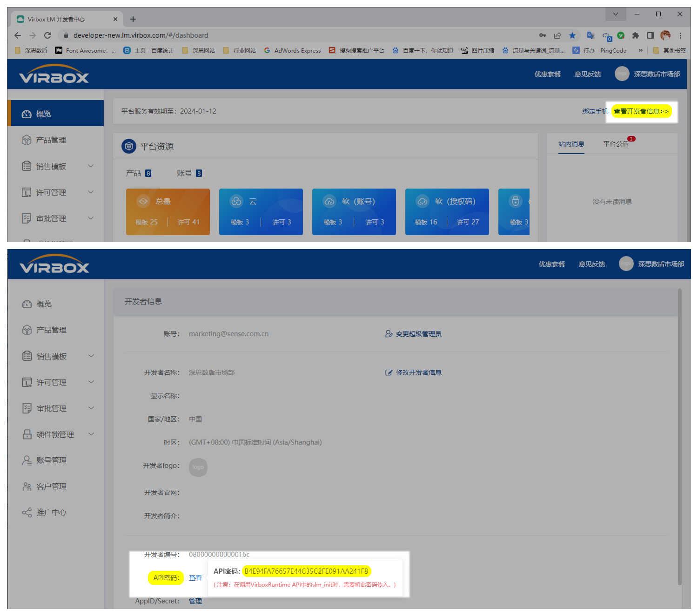This screenshot has width=698, height=616.
Task: Click the password key icon in address bar
Action: [543, 35]
